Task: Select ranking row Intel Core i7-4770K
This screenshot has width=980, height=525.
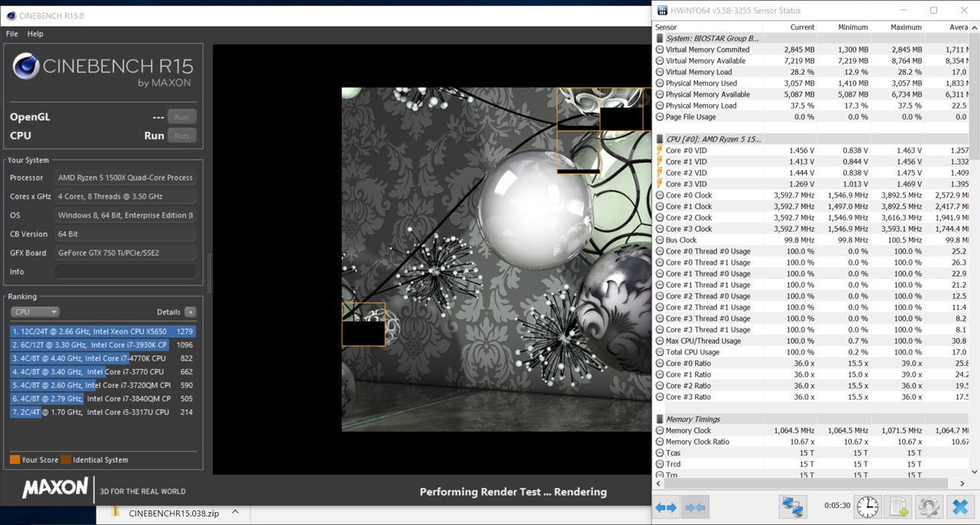Action: (x=103, y=358)
